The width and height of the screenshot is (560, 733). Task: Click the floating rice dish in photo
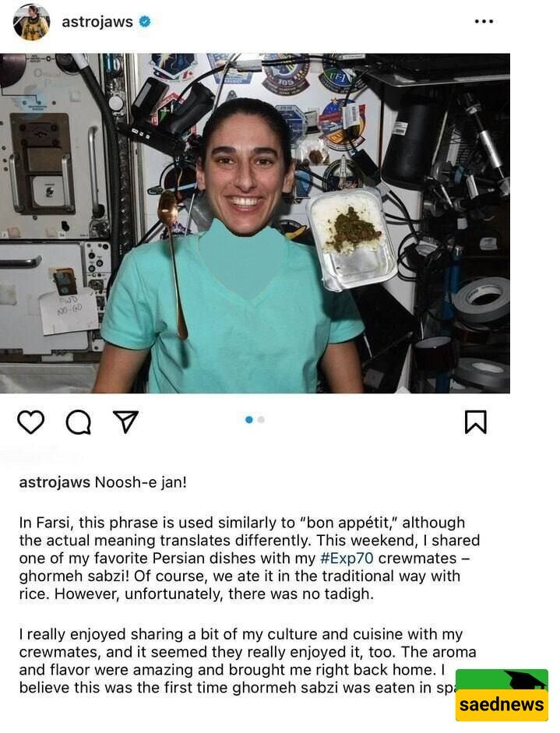pyautogui.click(x=352, y=238)
